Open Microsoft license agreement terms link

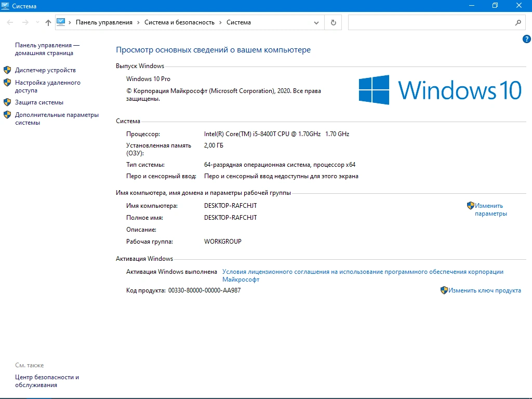363,275
